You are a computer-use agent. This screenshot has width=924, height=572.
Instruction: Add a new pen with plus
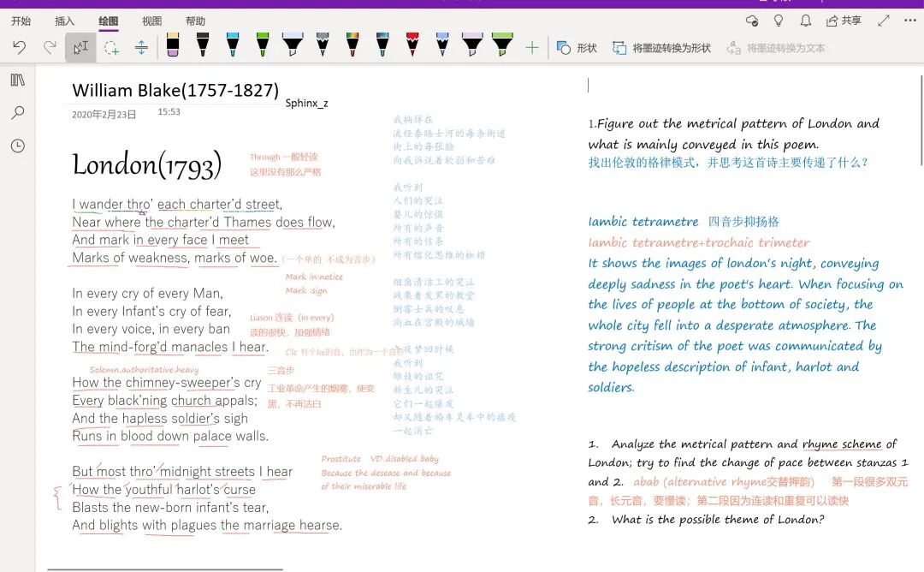[532, 48]
